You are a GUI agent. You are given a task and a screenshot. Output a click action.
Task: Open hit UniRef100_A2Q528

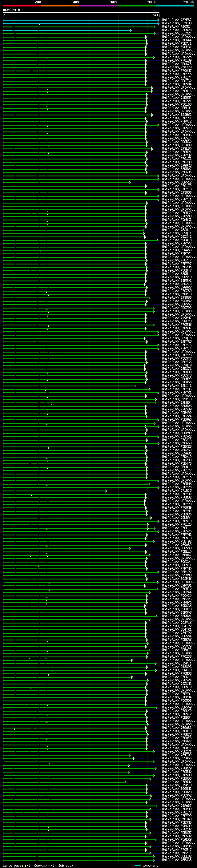(177, 30)
